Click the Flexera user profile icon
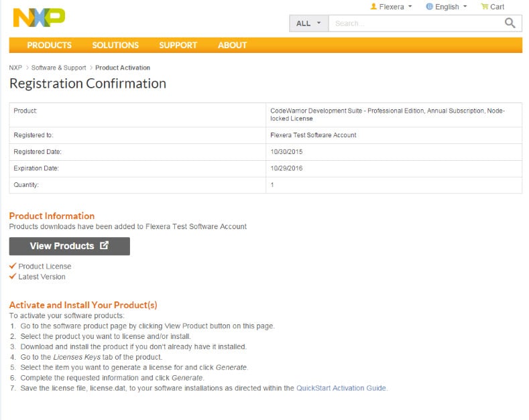This screenshot has width=529, height=420. [x=373, y=7]
